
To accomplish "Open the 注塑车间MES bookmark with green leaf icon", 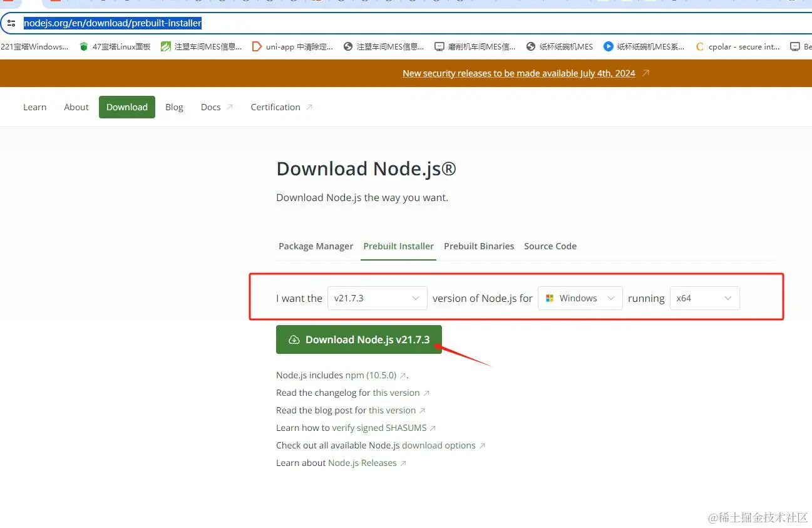I will click(201, 46).
